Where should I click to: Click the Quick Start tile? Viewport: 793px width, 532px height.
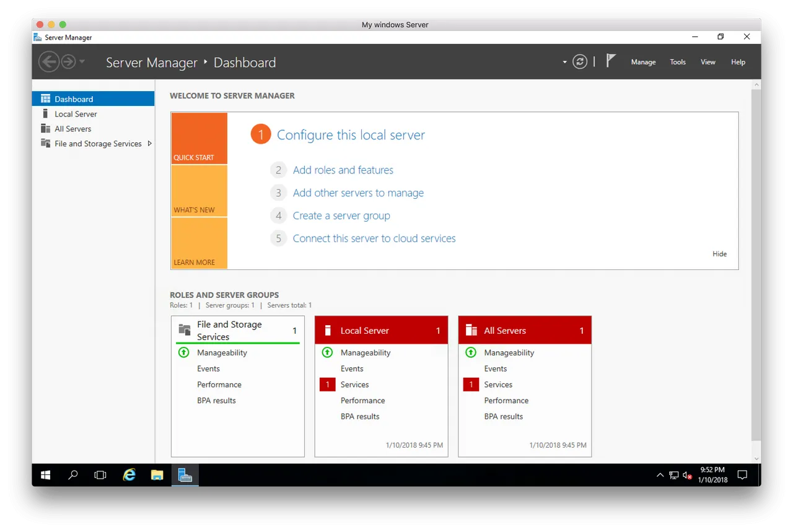point(199,138)
